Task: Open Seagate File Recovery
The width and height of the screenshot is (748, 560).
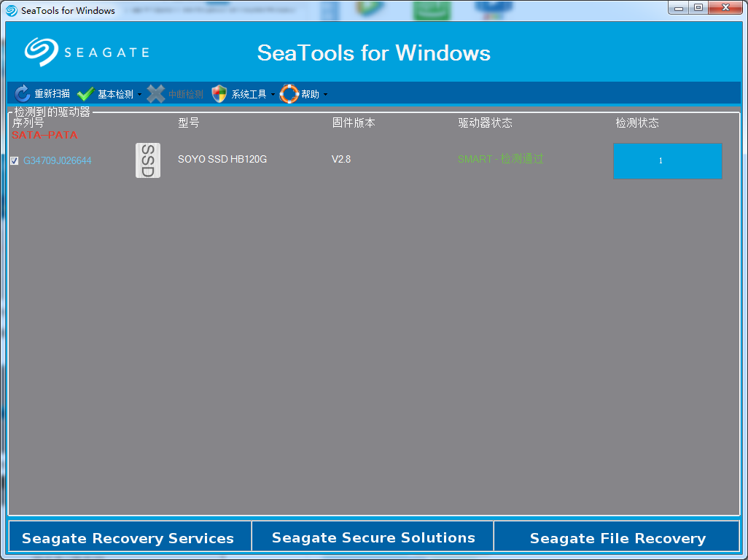Action: point(618,538)
